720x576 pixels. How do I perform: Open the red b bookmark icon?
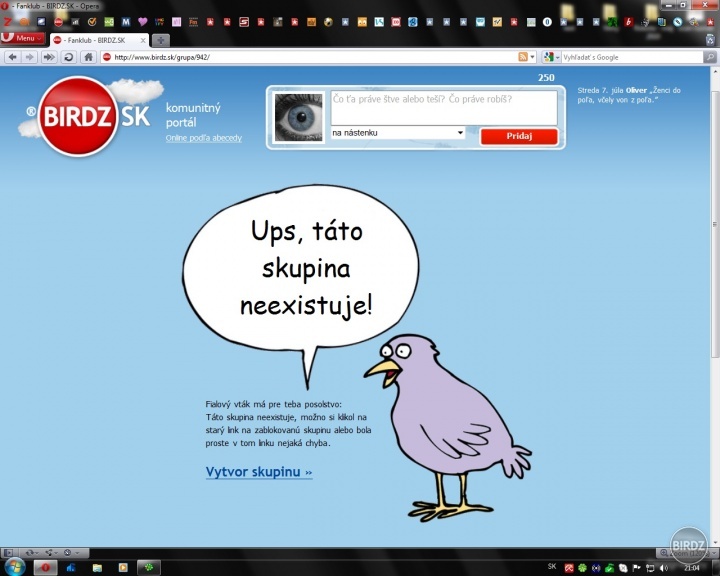629,22
